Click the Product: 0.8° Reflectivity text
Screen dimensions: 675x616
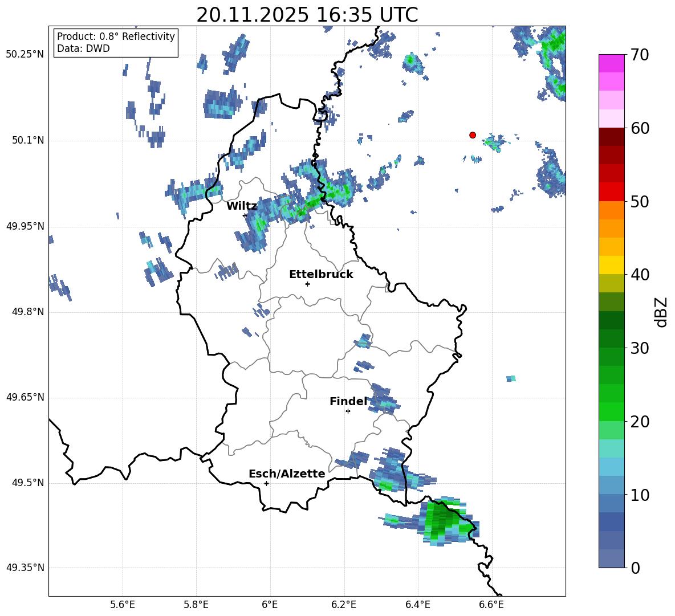[116, 36]
